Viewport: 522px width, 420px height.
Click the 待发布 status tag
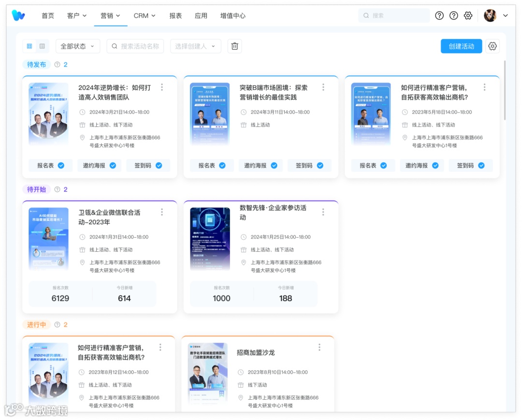click(x=36, y=65)
